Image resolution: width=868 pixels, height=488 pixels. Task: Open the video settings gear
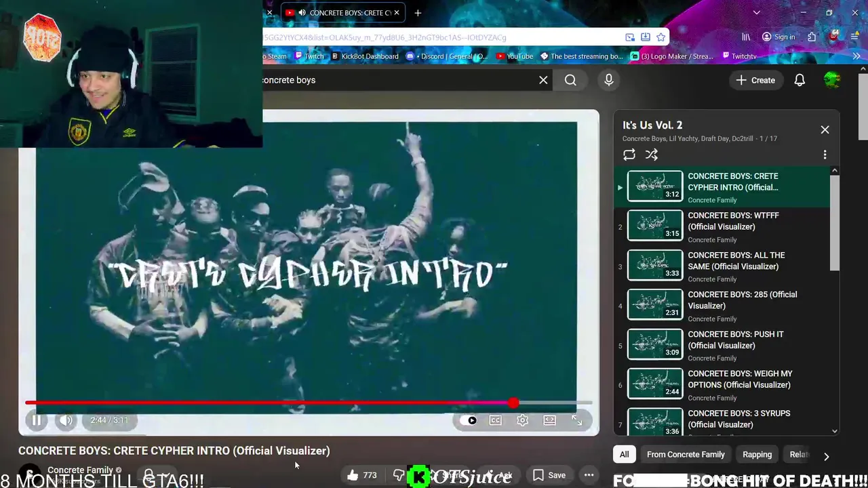pyautogui.click(x=522, y=420)
